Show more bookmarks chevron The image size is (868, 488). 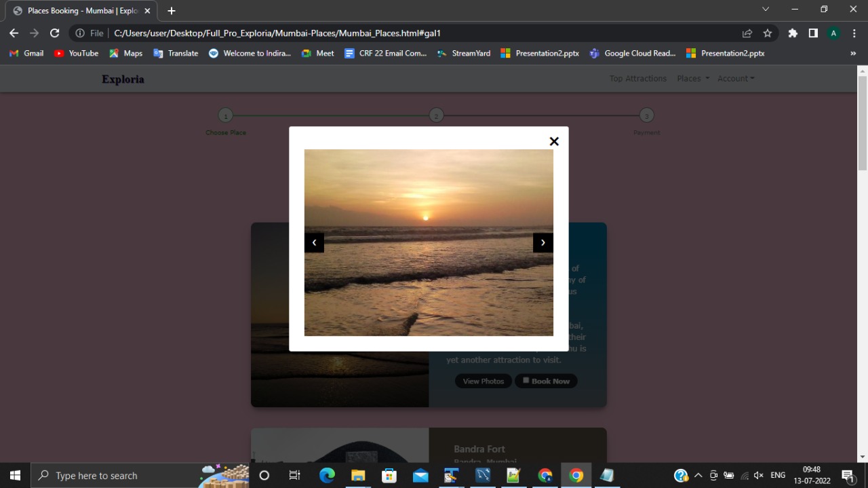pyautogui.click(x=853, y=53)
